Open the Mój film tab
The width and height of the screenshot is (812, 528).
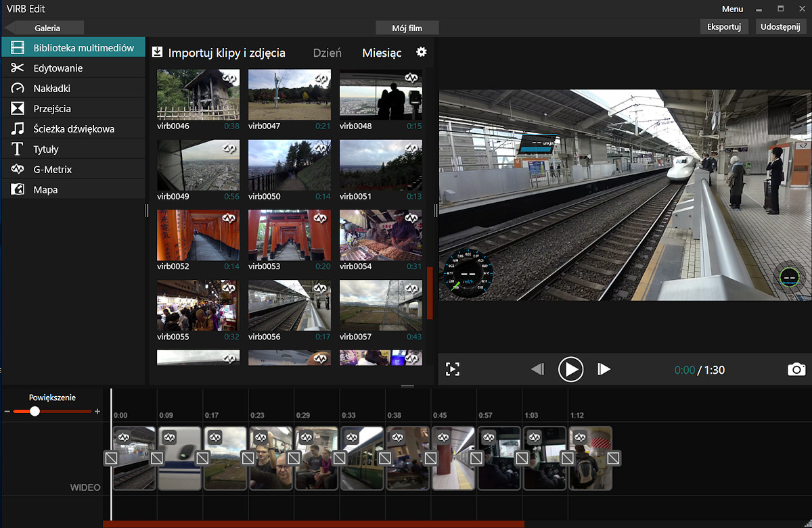point(407,28)
